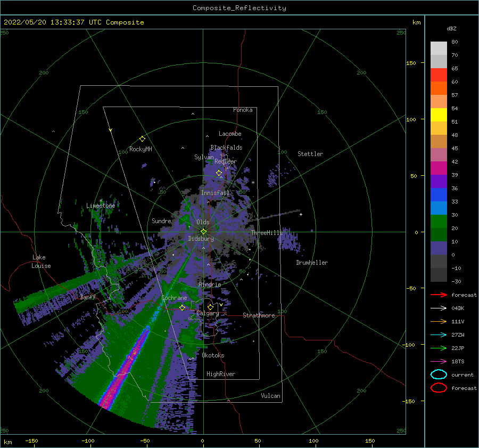Click the Didsbury label

[x=201, y=239]
